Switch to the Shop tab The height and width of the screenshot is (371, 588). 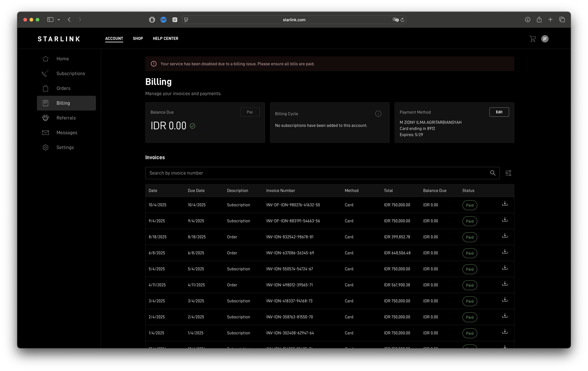pyautogui.click(x=138, y=38)
